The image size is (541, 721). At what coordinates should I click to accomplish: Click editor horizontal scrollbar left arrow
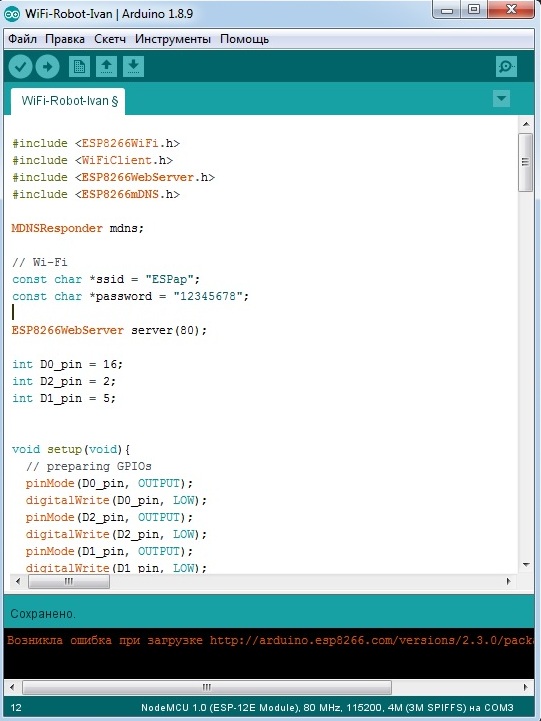click(18, 581)
